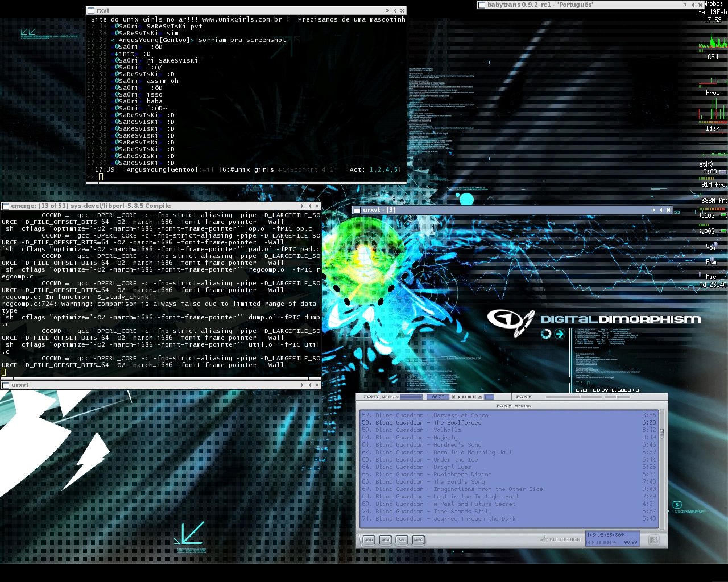
Task: Adjust the Fony player volume slider
Action: 574,397
